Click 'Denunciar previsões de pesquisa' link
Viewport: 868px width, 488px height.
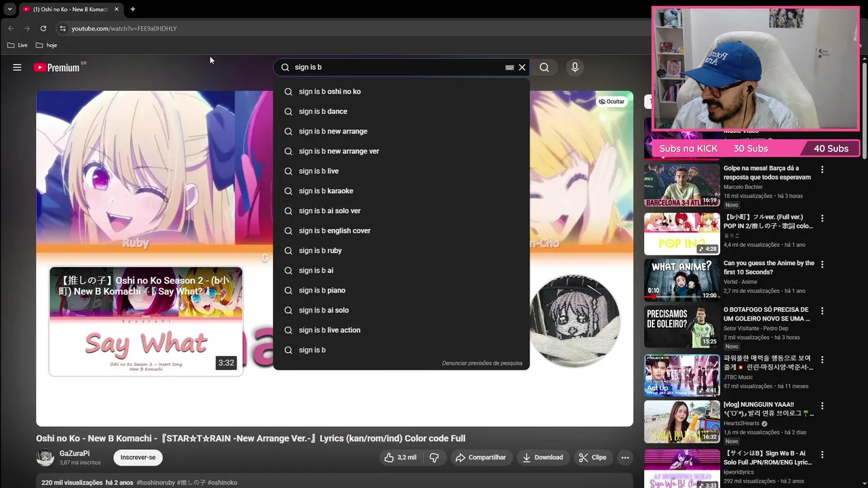click(482, 363)
